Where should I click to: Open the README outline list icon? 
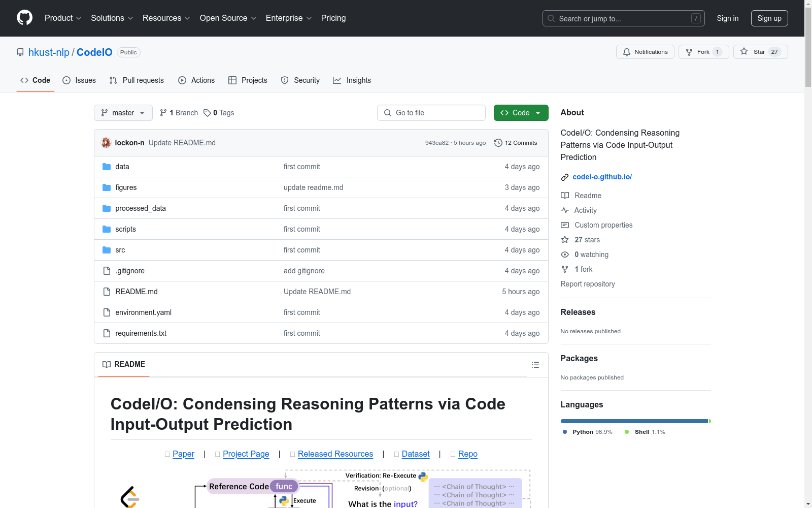click(x=535, y=365)
